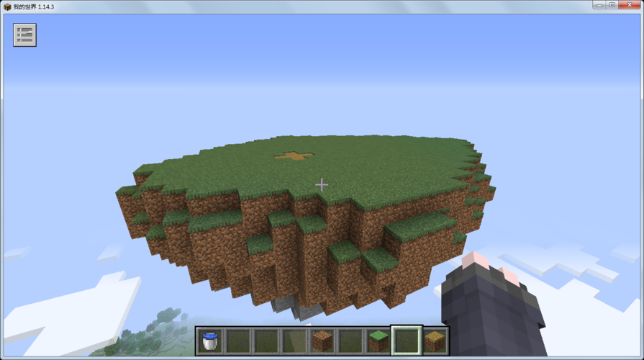The width and height of the screenshot is (644, 360).
Task: Click the Minecraft window title bar icon
Action: (7, 6)
